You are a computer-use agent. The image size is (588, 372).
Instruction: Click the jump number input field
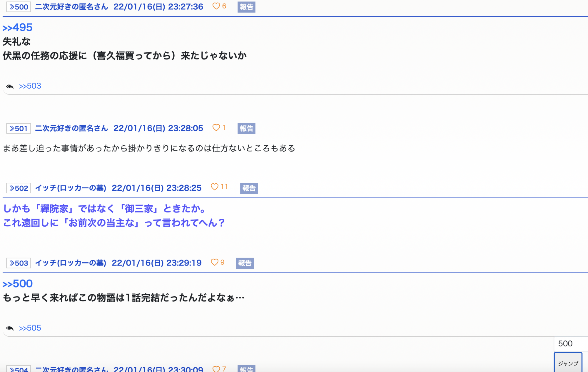pyautogui.click(x=570, y=344)
